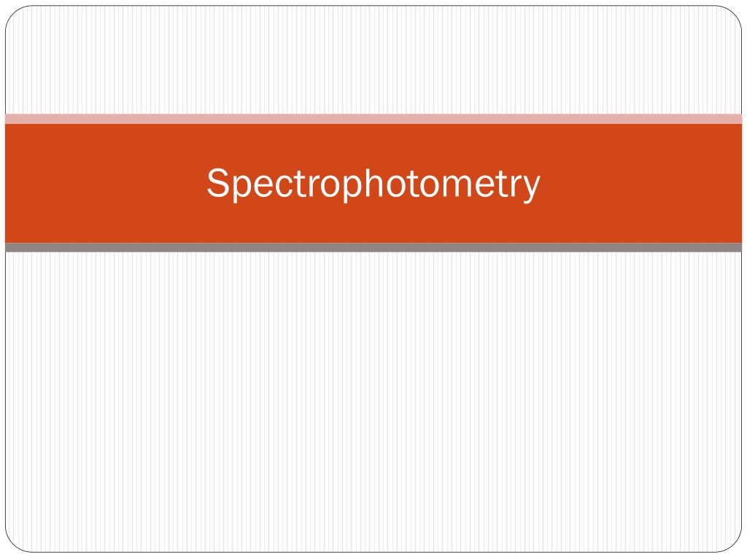Click the "metry" ending of the title

pyautogui.click(x=484, y=184)
